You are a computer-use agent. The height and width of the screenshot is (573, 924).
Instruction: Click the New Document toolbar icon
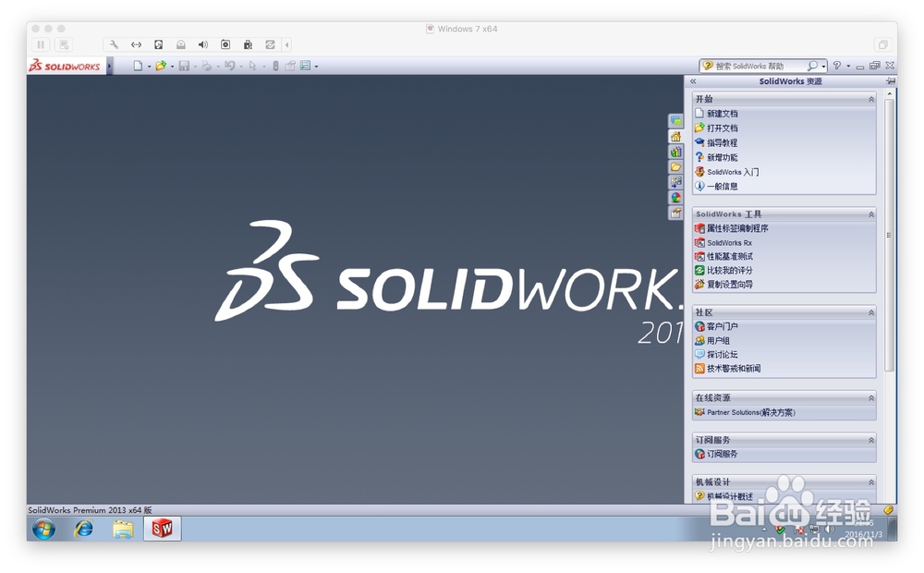point(140,66)
